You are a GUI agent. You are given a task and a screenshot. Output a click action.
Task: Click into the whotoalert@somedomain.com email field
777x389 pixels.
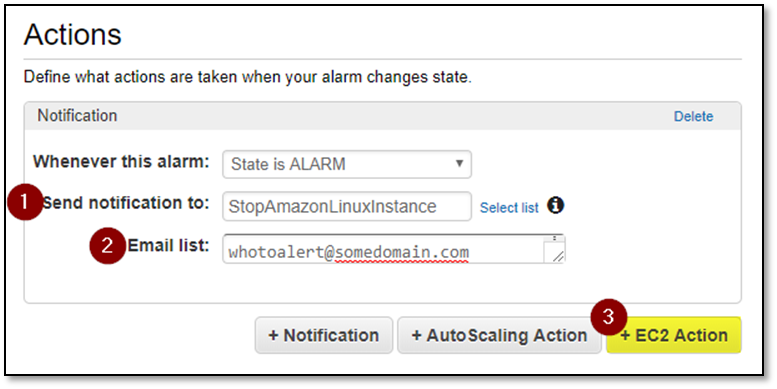pos(393,249)
